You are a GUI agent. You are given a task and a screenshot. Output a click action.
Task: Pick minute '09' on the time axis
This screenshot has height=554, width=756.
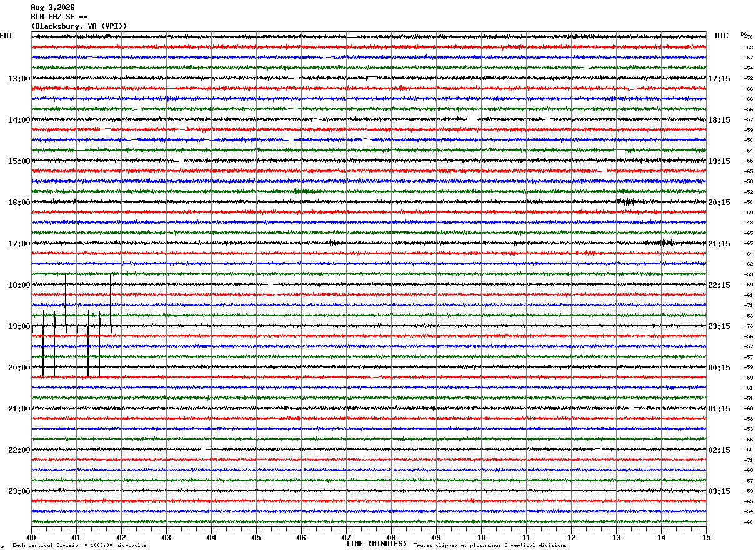click(436, 537)
